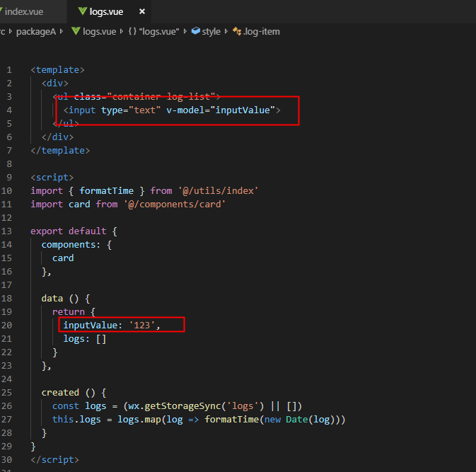Click '@/utils/index' import path
The height and width of the screenshot is (472, 476).
point(219,191)
